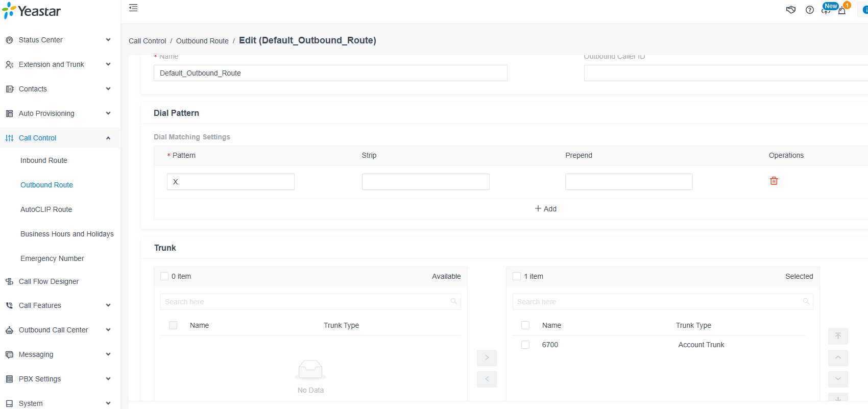Click the search icon in Selected trunk search
The height and width of the screenshot is (409, 868).
806,302
